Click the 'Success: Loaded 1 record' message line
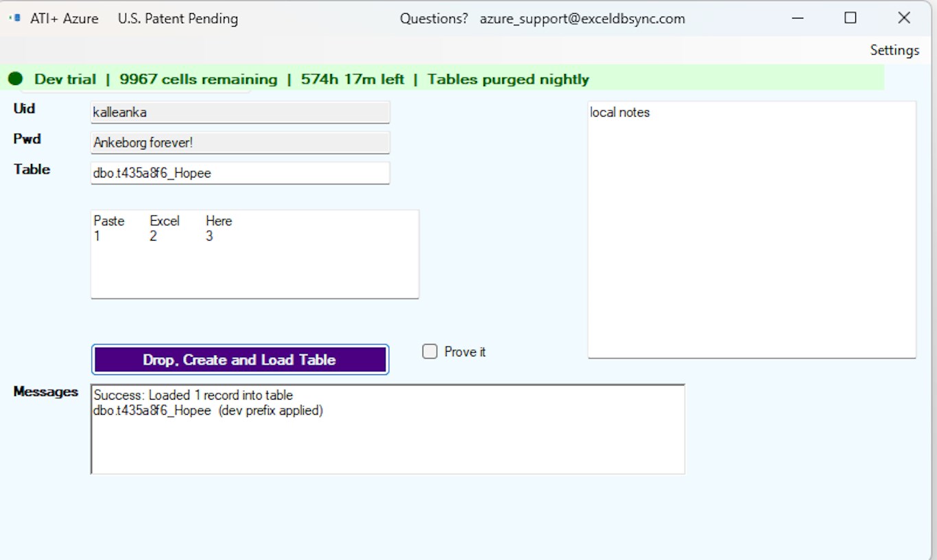This screenshot has width=937, height=560. 193,395
